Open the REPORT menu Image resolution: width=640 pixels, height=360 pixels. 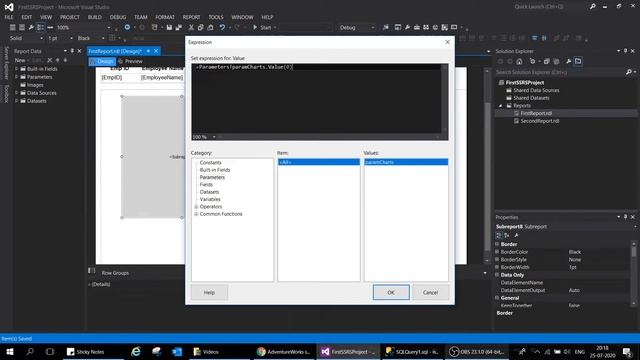point(191,17)
